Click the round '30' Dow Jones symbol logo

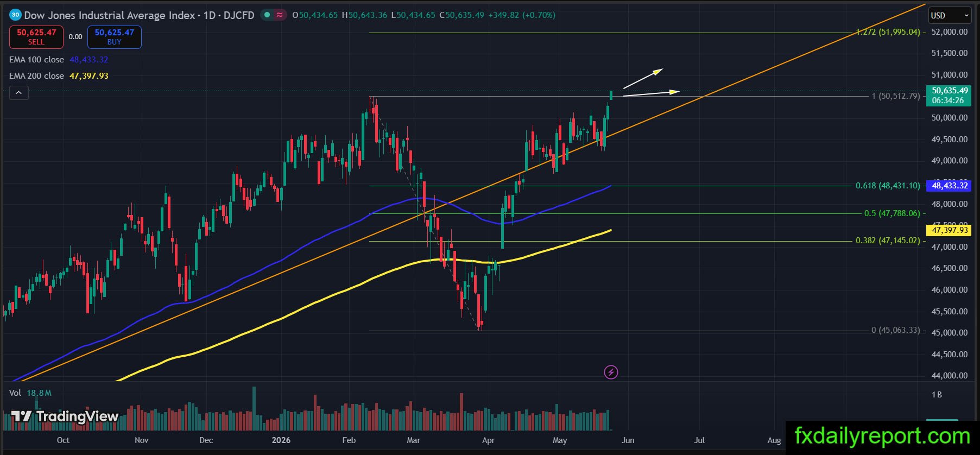click(15, 15)
